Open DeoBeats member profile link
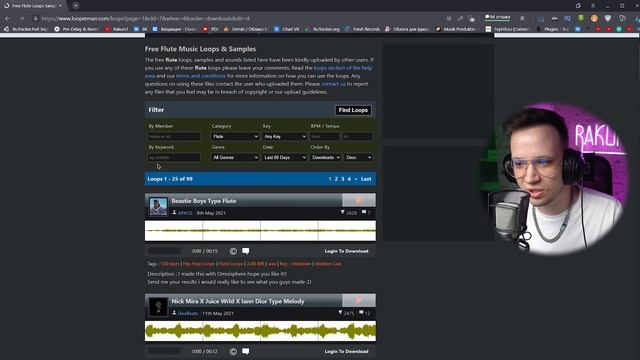This screenshot has height=360, width=640. pos(188,313)
